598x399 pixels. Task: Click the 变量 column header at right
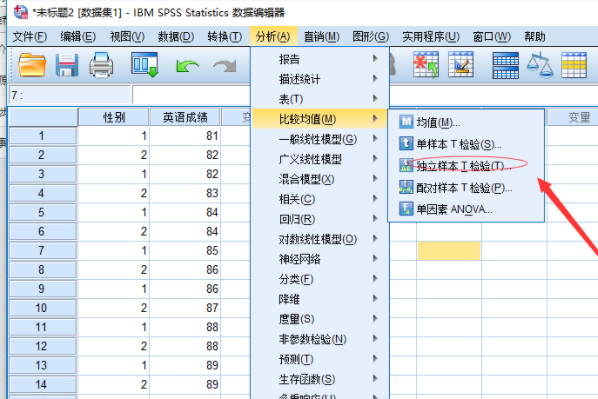(574, 117)
